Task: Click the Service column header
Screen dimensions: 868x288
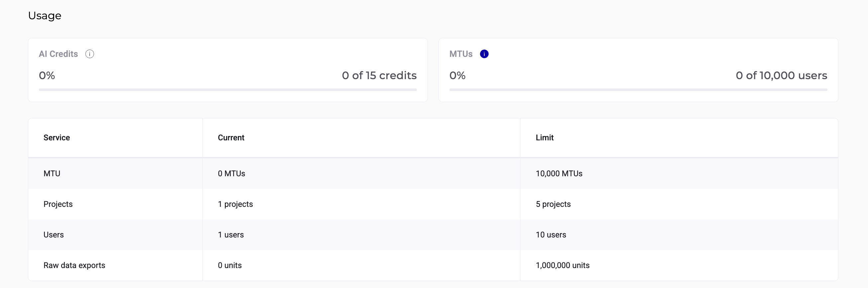Action: pos(56,138)
